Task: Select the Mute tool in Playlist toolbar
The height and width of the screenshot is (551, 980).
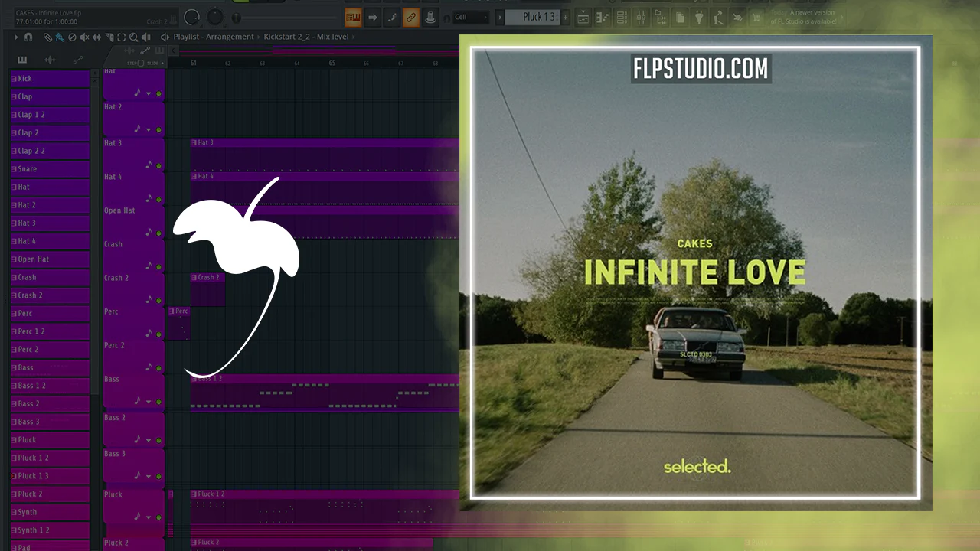Action: [84, 37]
